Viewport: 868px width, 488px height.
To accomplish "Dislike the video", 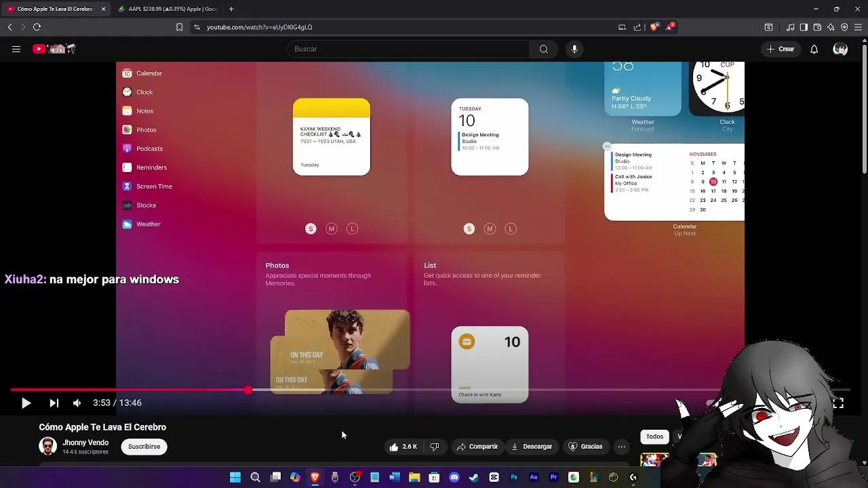I will [435, 447].
